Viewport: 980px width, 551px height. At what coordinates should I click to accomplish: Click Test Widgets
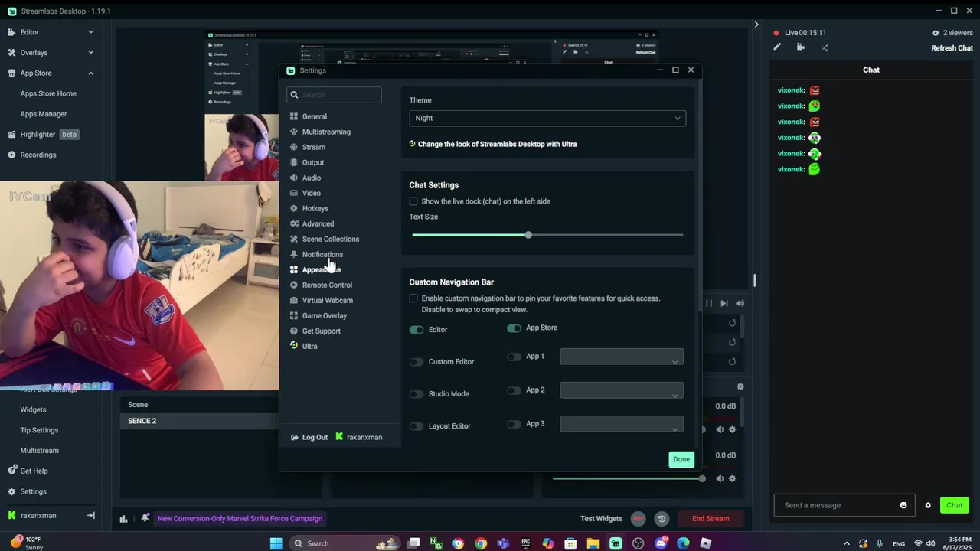[601, 518]
